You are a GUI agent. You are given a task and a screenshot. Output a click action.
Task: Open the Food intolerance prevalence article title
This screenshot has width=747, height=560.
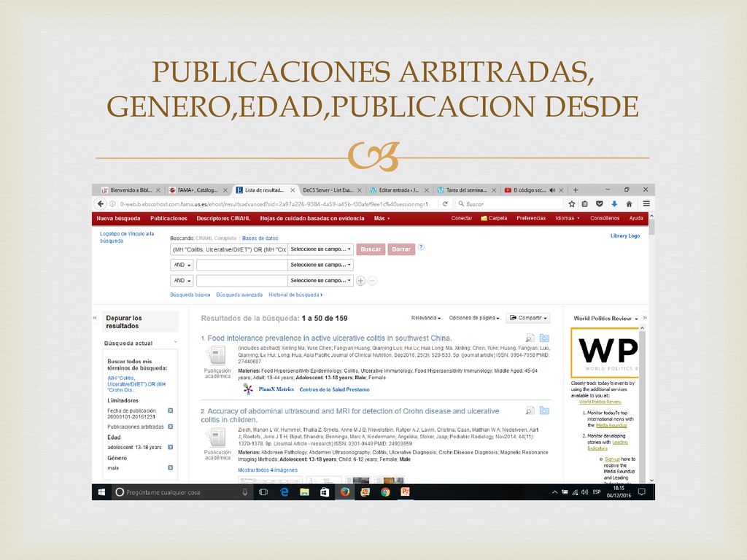(330, 338)
